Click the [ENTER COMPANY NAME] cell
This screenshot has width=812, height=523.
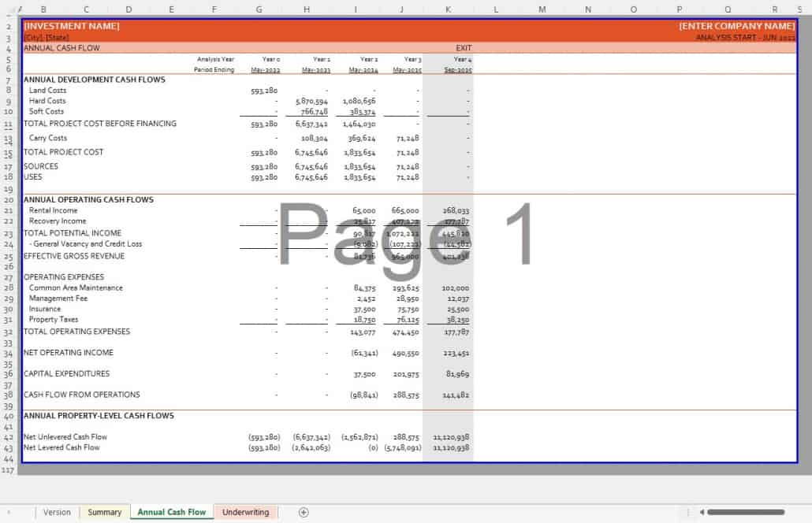[736, 26]
